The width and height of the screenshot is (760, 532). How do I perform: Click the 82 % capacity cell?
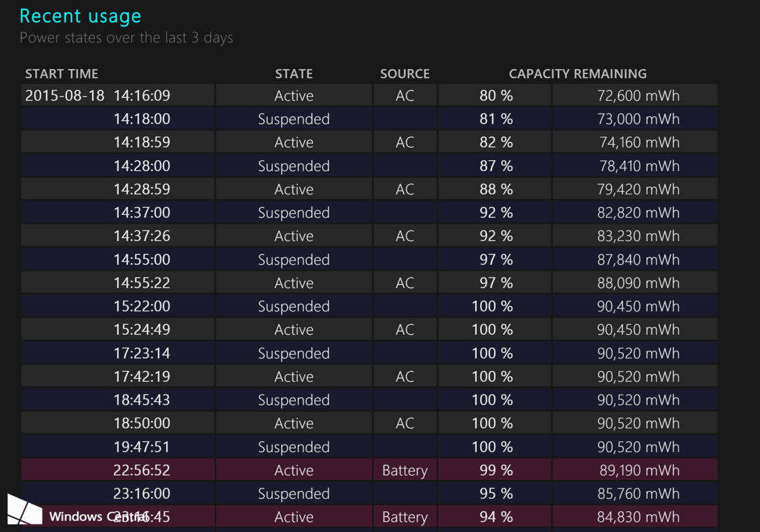[496, 142]
